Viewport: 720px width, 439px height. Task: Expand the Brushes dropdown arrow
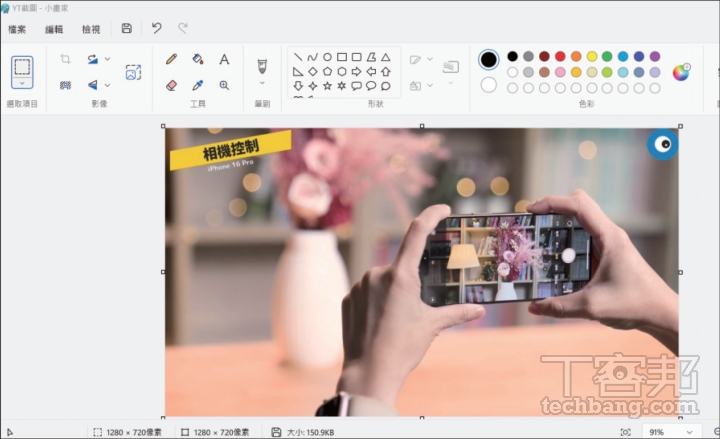(x=262, y=83)
